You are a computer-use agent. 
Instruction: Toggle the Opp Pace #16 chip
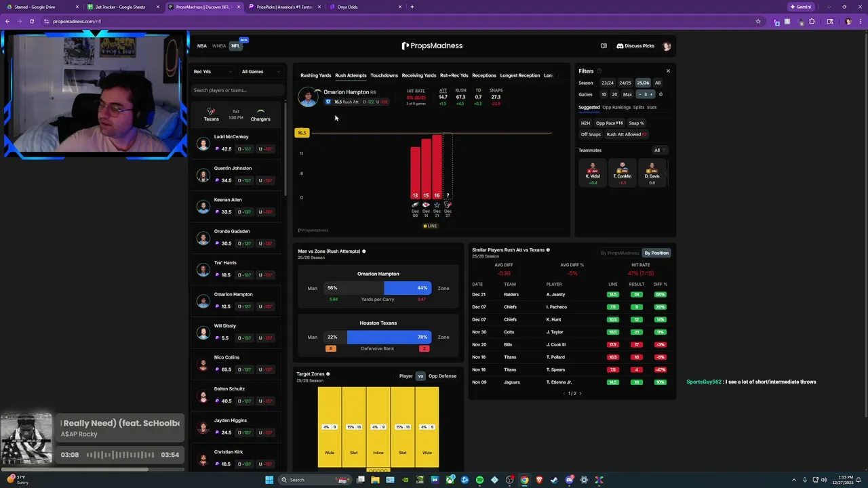[x=609, y=123]
